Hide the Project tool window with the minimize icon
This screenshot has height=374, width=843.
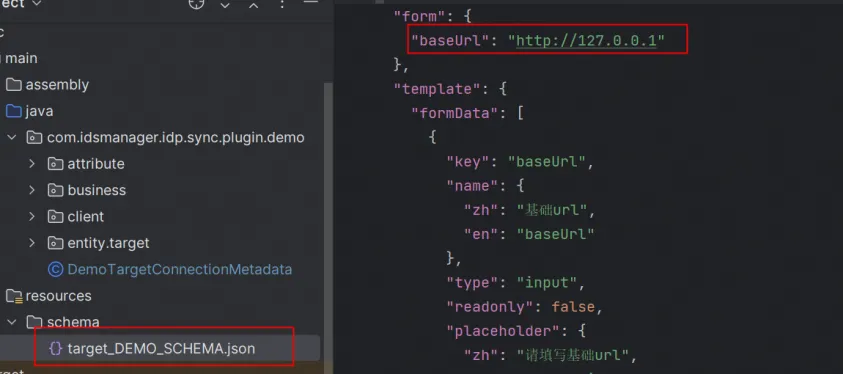pos(311,3)
